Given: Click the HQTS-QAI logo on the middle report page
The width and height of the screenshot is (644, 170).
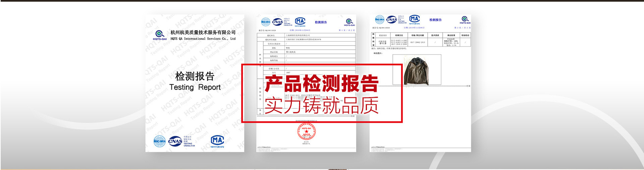Looking at the screenshot, I should point(349,22).
